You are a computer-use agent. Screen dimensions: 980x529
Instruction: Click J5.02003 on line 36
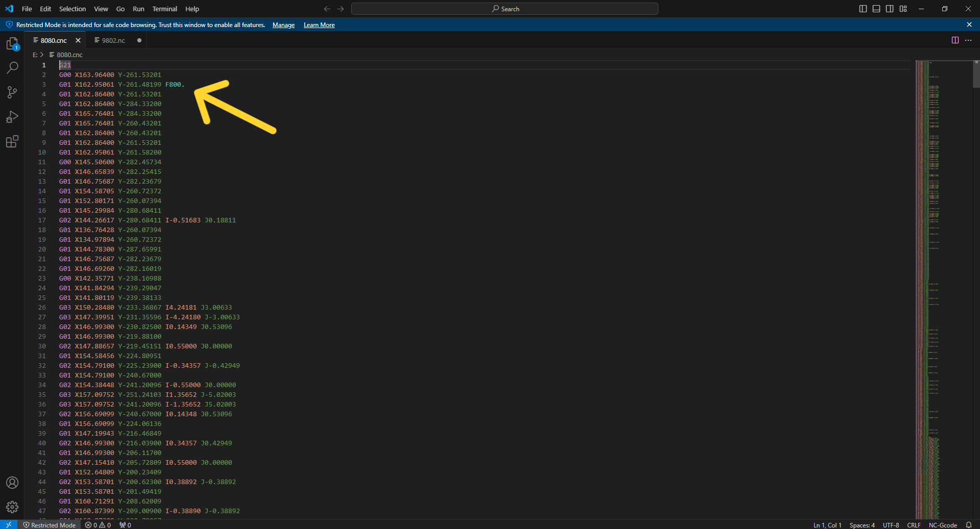[220, 405]
